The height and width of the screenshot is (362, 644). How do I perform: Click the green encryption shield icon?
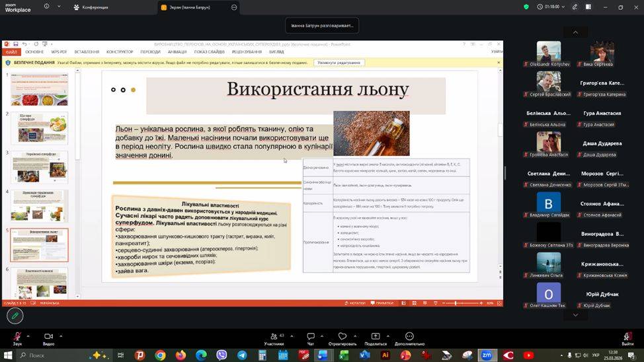[x=526, y=7]
